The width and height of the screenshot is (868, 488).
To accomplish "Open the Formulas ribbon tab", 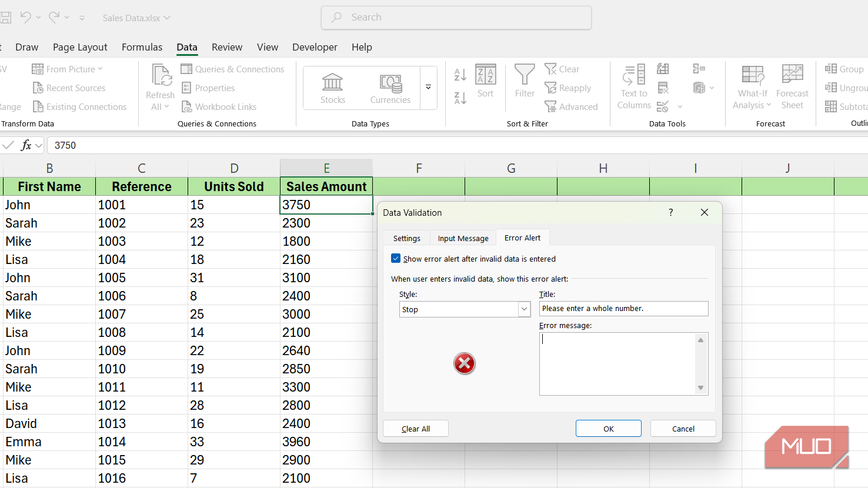I will (142, 47).
